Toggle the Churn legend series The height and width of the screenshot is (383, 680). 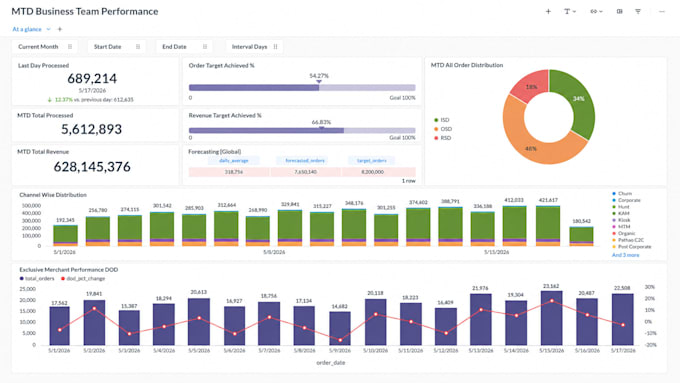[x=622, y=193]
